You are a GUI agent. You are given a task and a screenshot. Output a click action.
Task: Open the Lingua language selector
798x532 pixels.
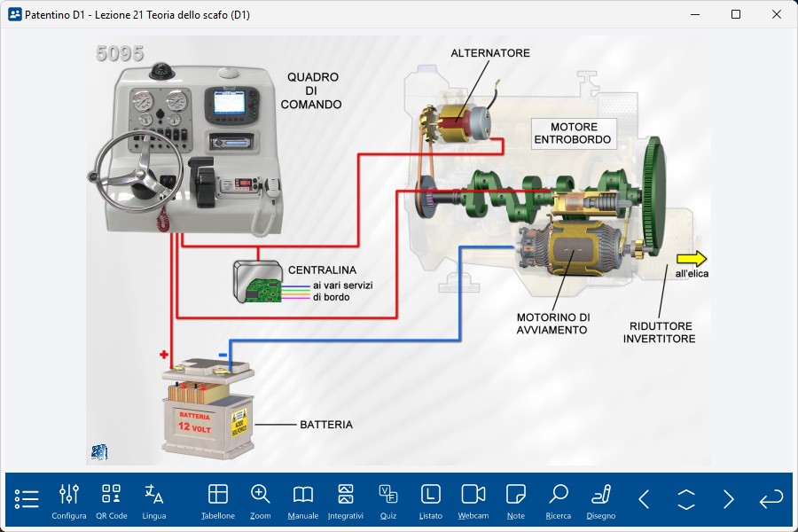point(154,499)
